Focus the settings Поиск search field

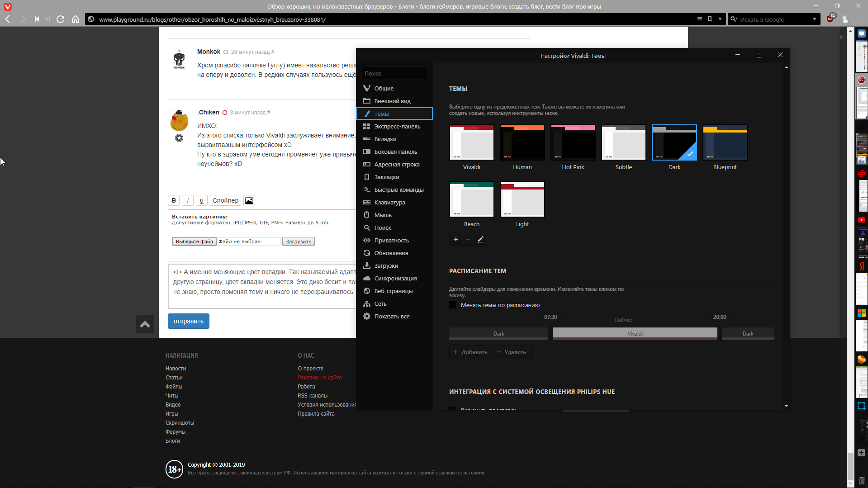394,73
